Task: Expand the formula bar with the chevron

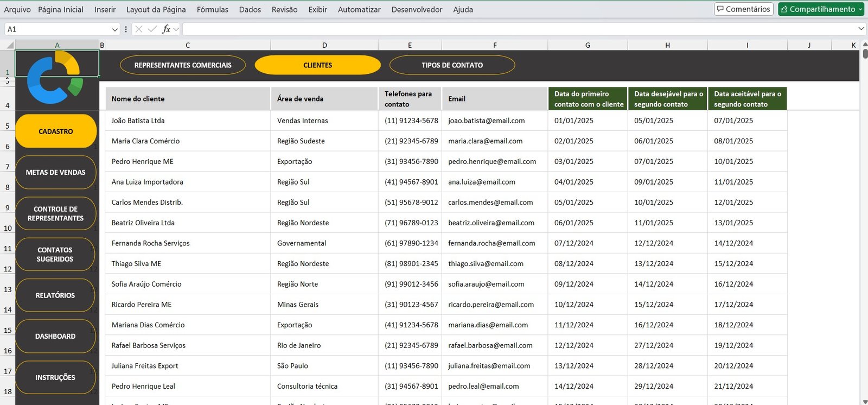Action: click(861, 29)
